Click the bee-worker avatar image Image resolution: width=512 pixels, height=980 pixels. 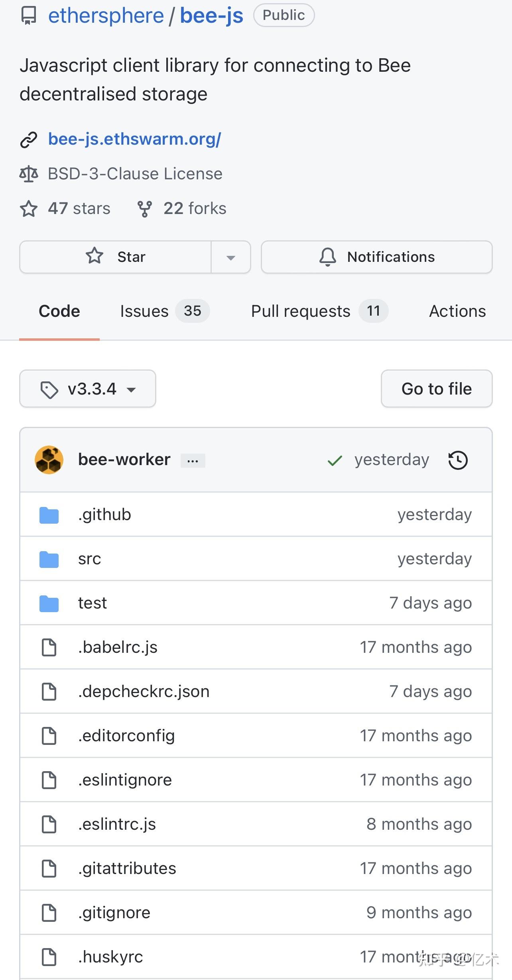(49, 460)
